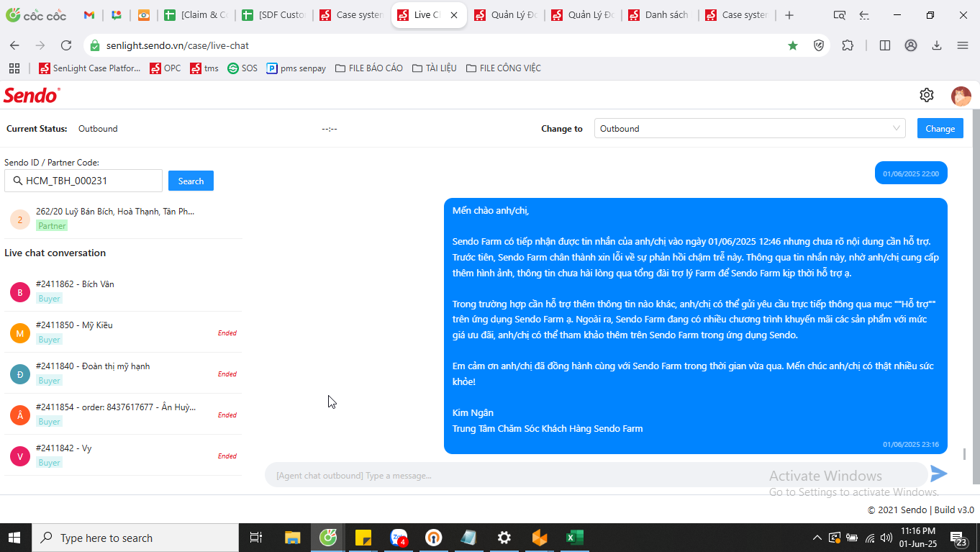
Task: Focus the Sendo ID / Partner Code field
Action: point(83,181)
